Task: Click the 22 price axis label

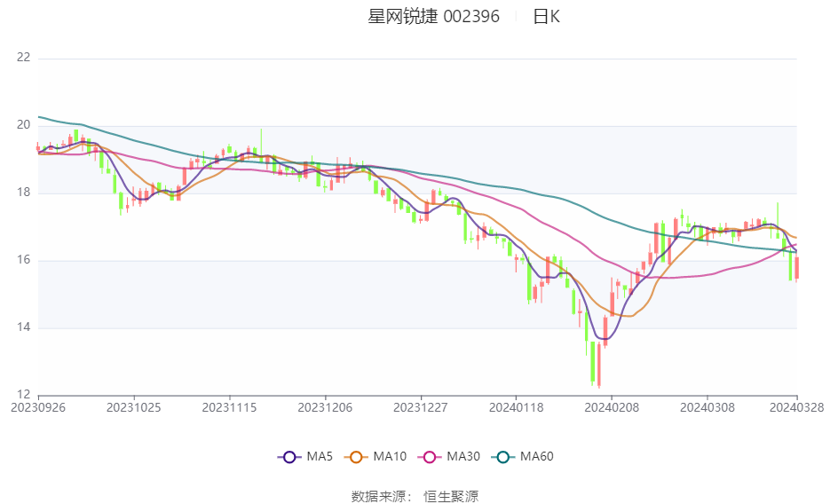Action: pos(23,58)
